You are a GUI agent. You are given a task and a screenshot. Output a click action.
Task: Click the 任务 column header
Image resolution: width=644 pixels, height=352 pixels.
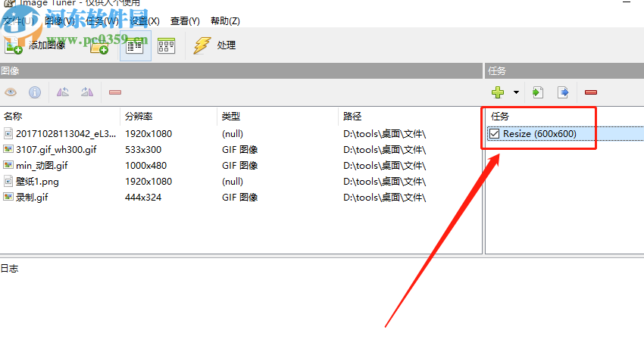[500, 116]
